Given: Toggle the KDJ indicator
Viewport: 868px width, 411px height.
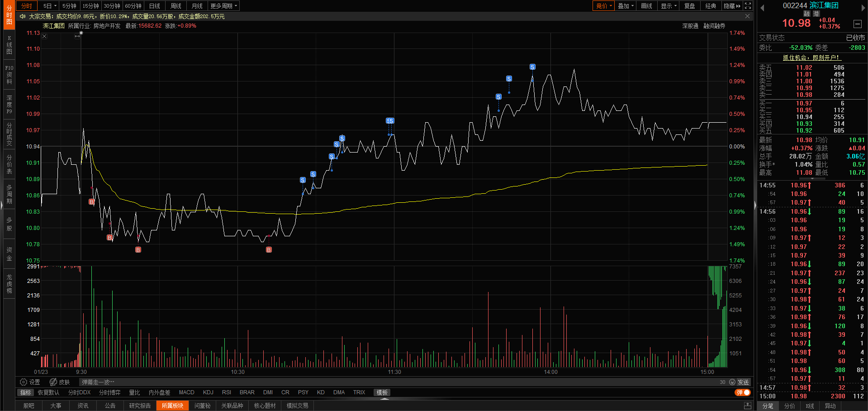Looking at the screenshot, I should click(208, 392).
